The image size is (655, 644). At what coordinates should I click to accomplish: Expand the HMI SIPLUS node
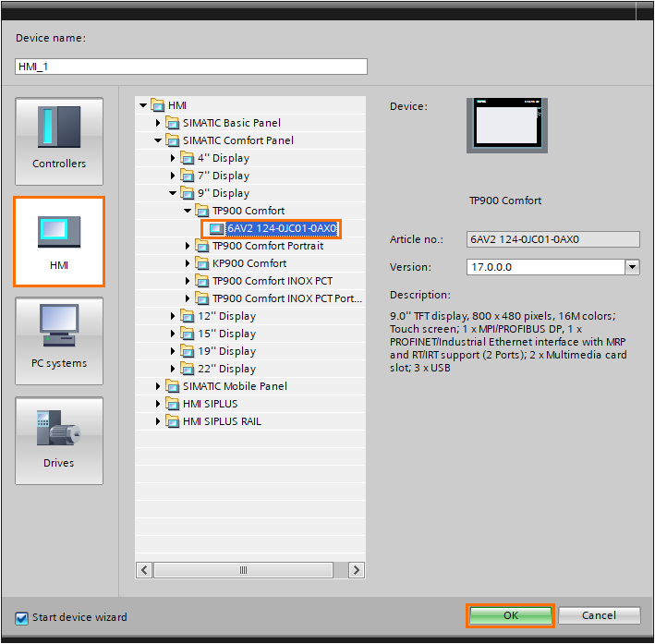158,404
